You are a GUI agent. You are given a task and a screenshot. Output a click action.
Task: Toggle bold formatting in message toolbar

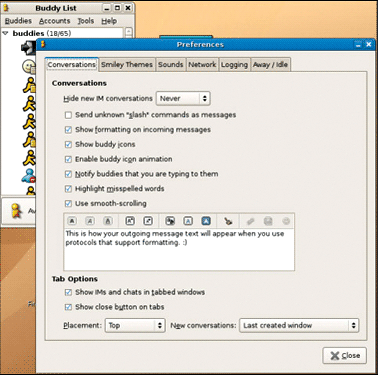pyautogui.click(x=72, y=221)
